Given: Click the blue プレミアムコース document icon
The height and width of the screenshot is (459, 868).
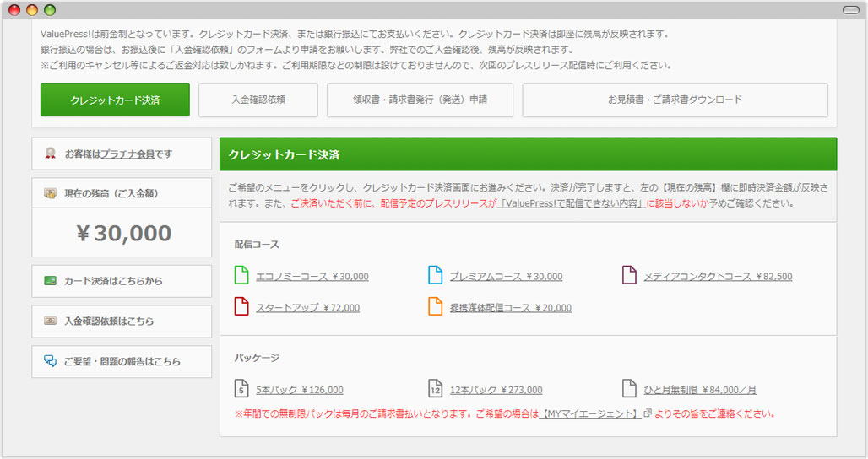Looking at the screenshot, I should (x=435, y=275).
